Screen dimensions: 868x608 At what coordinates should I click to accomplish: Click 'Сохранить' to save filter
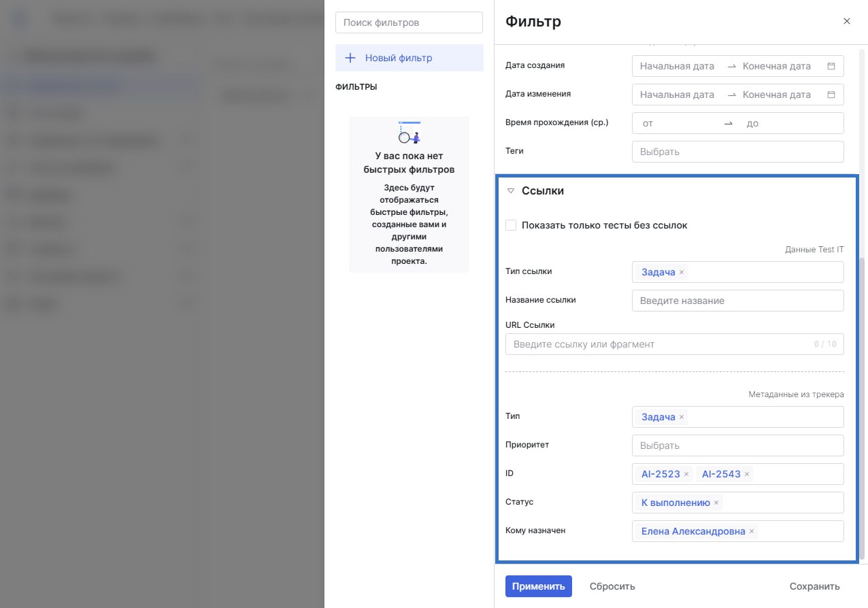[x=814, y=586]
